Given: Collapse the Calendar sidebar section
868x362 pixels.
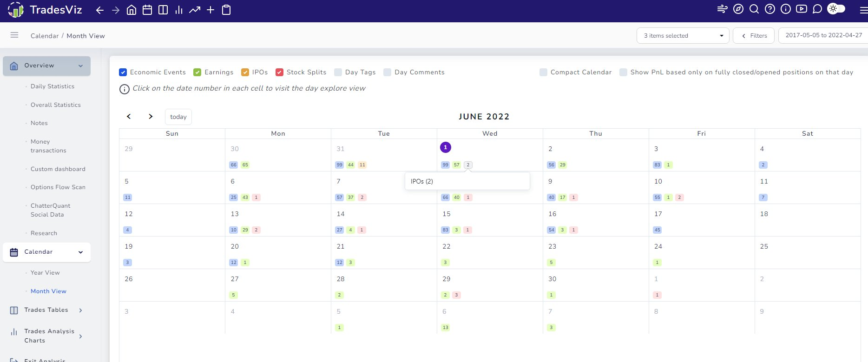Looking at the screenshot, I should point(46,252).
